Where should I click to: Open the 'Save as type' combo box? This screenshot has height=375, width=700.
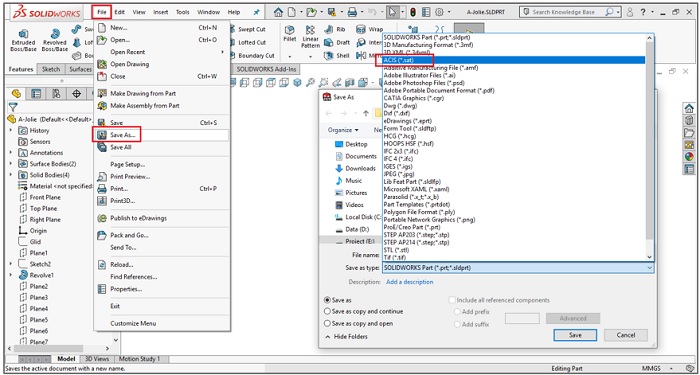tap(518, 268)
